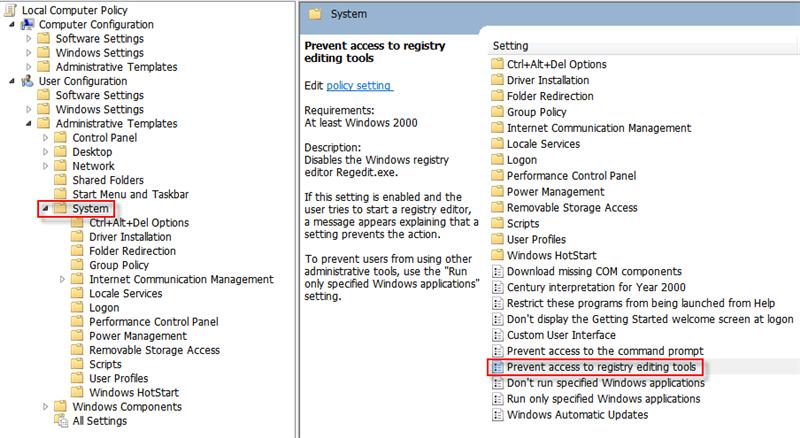Select Removable Storage Access in the tree
This screenshot has width=800, height=438.
pyautogui.click(x=154, y=350)
